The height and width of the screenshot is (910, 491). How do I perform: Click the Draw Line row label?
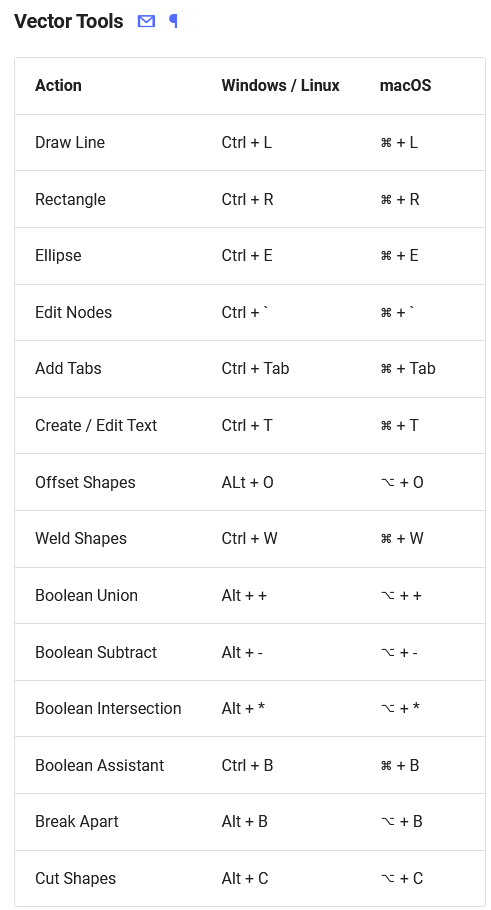(x=70, y=142)
